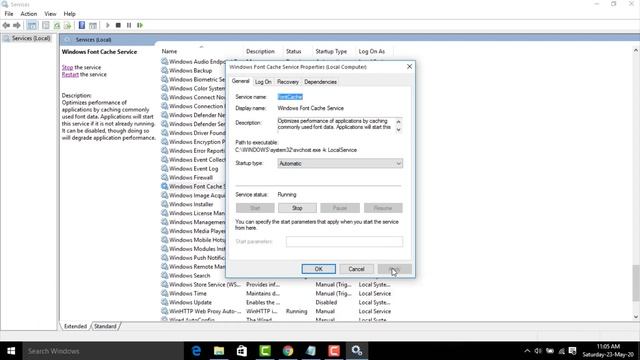Open the View menu
Screen dimensions: 640x360
click(x=50, y=14)
